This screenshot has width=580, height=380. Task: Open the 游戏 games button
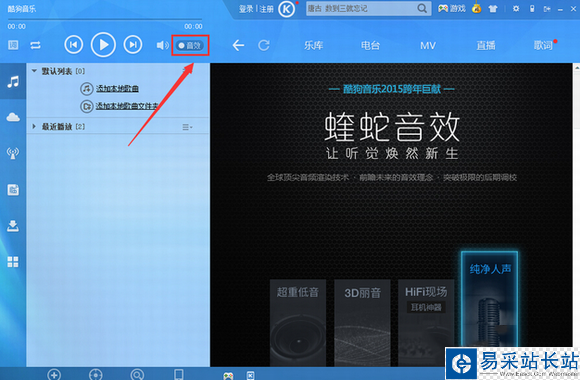tap(452, 9)
